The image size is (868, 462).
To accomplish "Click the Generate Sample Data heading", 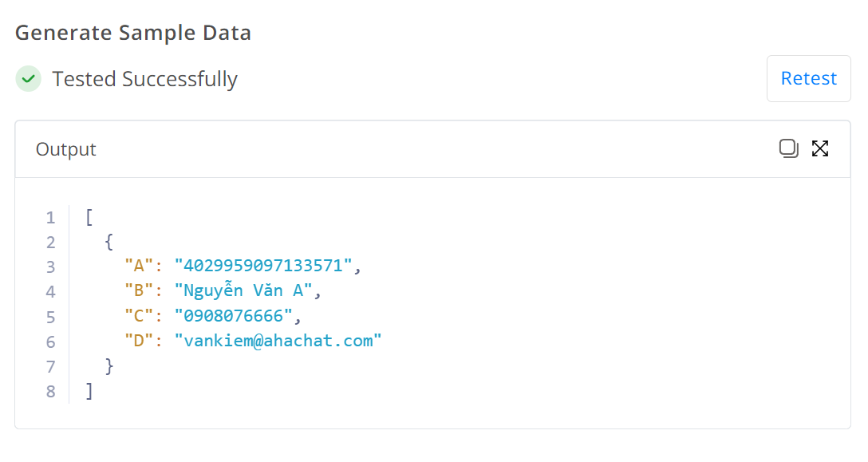I will (133, 33).
